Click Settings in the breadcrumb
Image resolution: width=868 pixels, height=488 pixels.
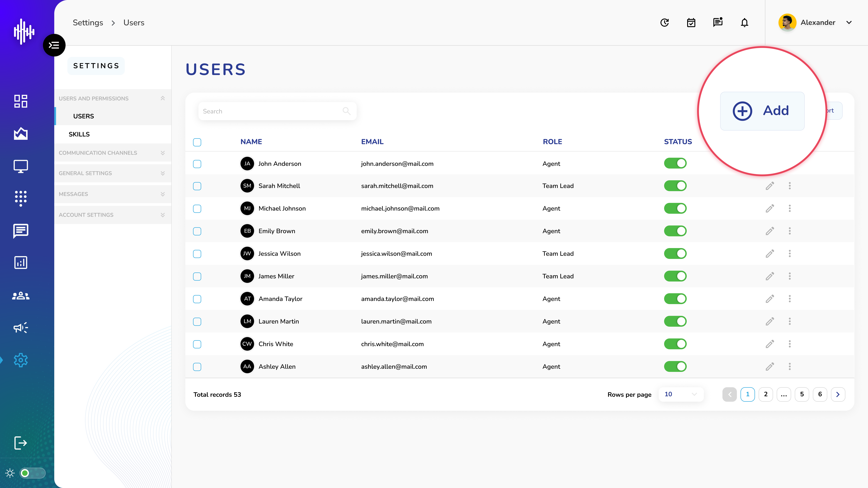coord(88,23)
